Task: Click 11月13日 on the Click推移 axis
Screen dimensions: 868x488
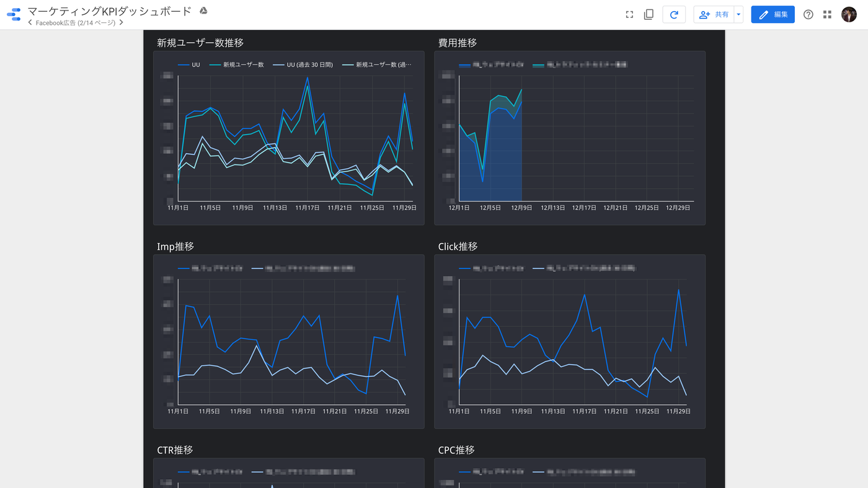Action: click(553, 411)
